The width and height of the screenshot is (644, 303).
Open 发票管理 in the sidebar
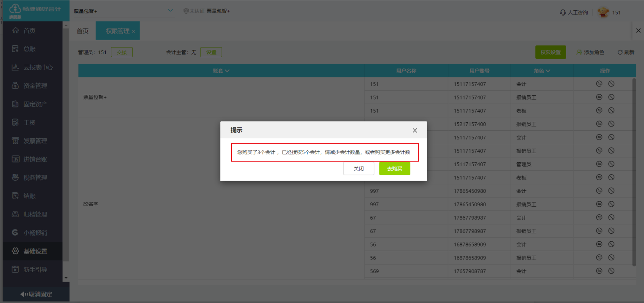point(35,141)
